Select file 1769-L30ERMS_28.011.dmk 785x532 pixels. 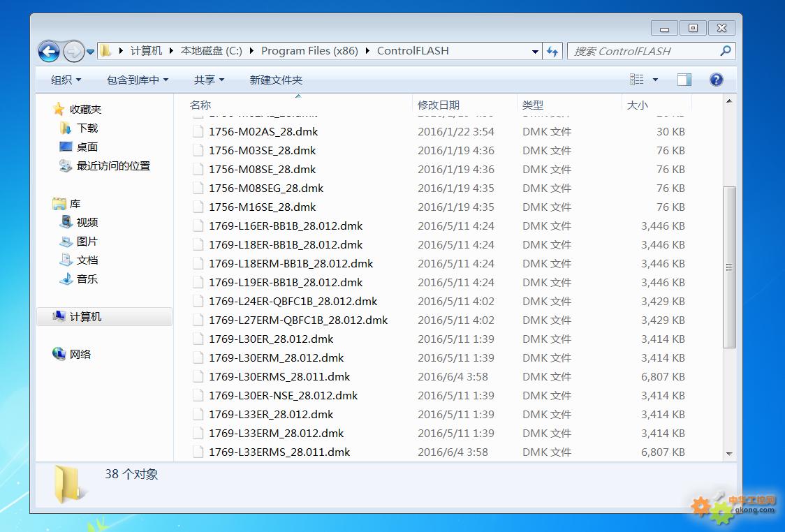coord(279,377)
